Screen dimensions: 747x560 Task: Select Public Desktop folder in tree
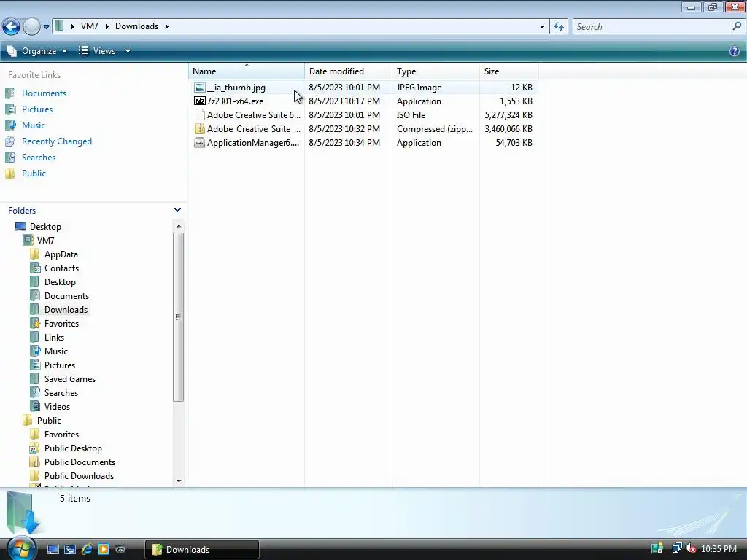(x=73, y=448)
